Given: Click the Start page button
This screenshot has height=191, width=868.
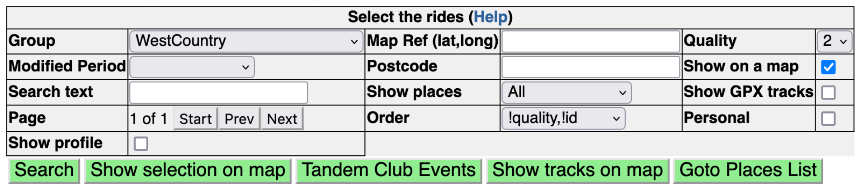Looking at the screenshot, I should click(195, 119).
